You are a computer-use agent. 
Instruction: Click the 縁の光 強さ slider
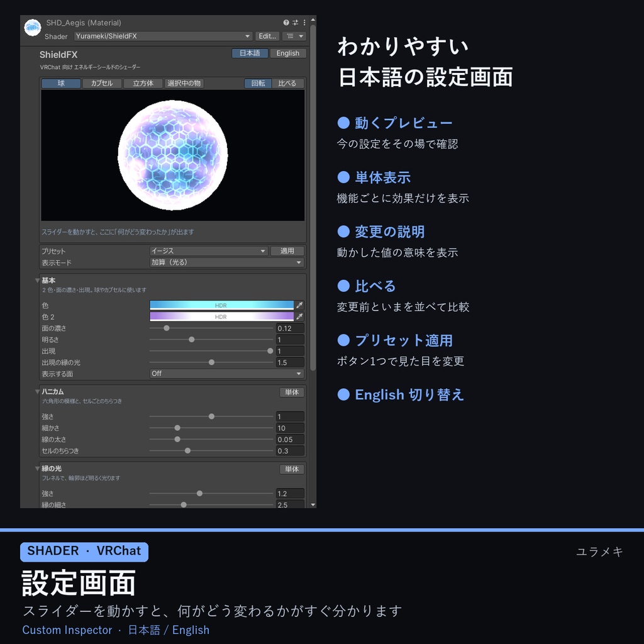coord(211,494)
